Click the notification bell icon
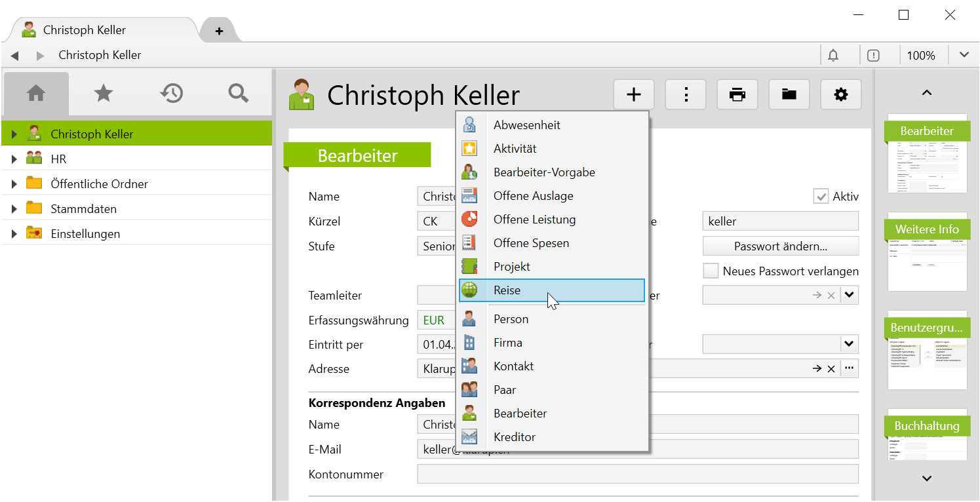This screenshot has height=502, width=980. tap(833, 56)
